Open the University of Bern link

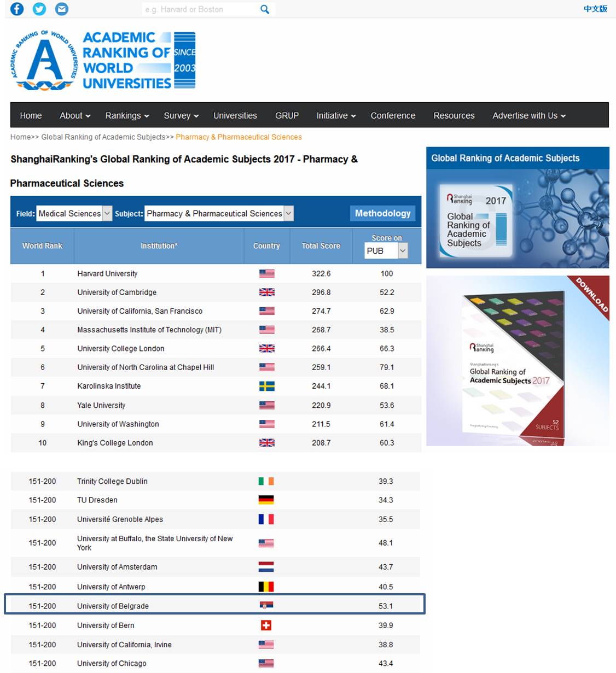point(106,625)
